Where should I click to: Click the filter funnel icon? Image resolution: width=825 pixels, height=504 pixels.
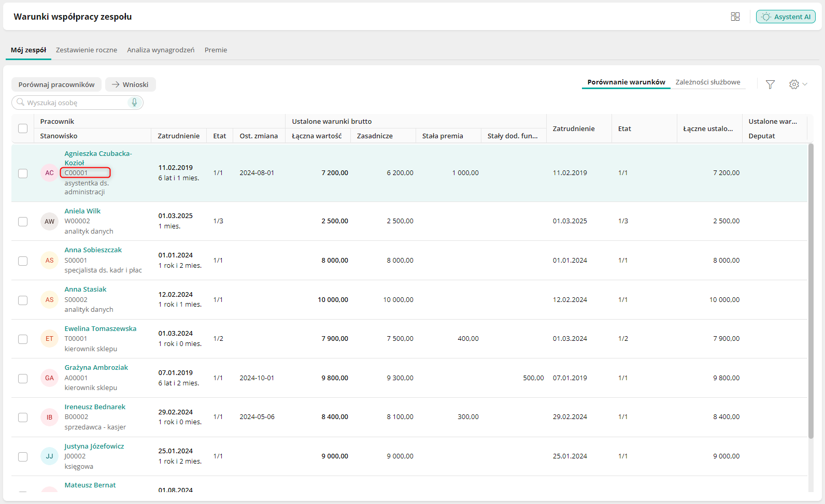click(770, 84)
